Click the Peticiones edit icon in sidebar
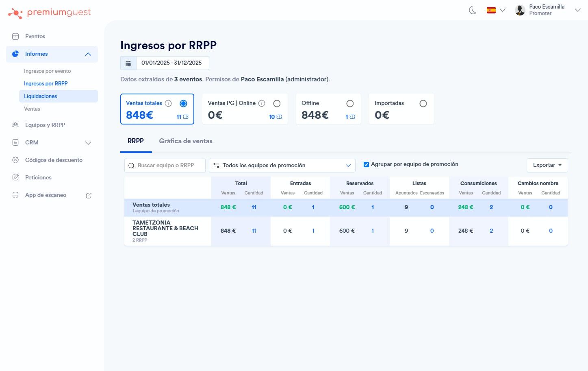This screenshot has width=588, height=371. (x=15, y=177)
